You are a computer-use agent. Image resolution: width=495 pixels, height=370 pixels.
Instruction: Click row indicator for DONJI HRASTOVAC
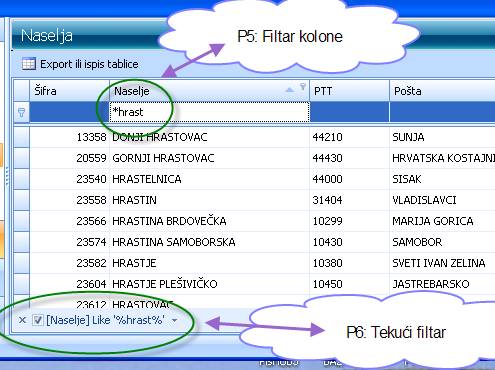coord(22,137)
